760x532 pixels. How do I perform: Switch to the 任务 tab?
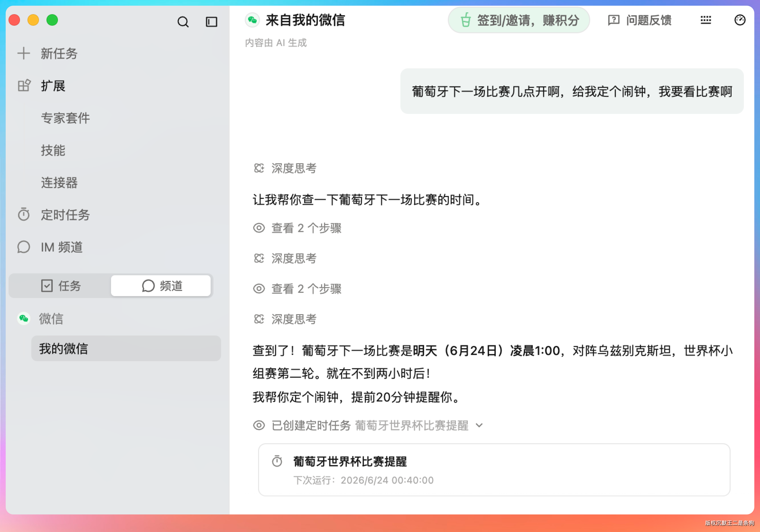pyautogui.click(x=60, y=286)
